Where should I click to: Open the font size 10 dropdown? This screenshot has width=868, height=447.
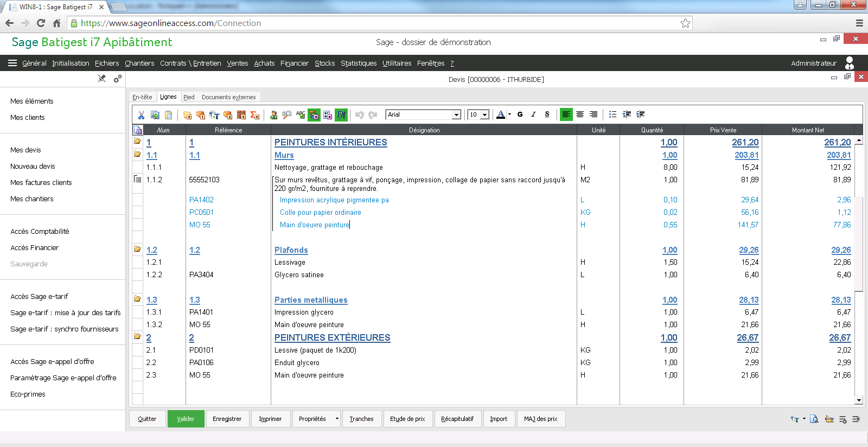click(x=484, y=115)
